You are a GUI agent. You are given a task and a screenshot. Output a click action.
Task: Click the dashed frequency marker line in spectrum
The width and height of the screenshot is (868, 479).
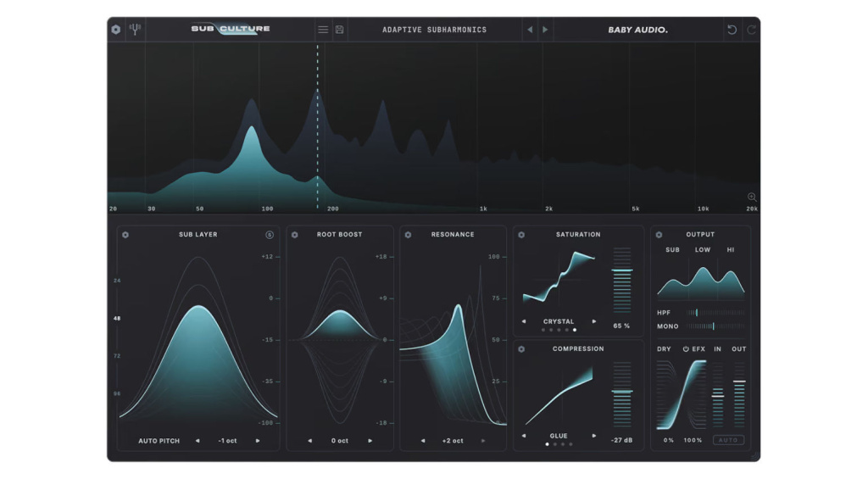click(x=317, y=127)
